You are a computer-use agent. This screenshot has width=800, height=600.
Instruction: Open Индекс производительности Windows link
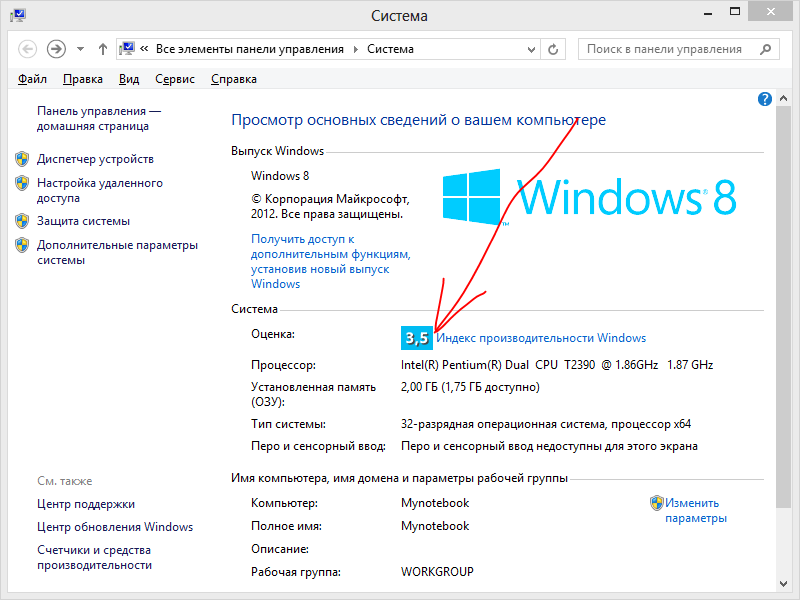[541, 338]
